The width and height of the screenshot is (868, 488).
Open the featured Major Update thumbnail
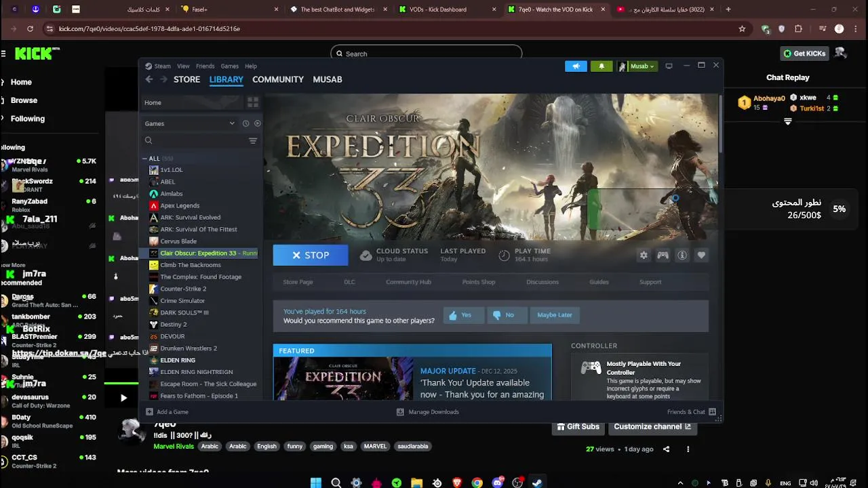tap(343, 378)
